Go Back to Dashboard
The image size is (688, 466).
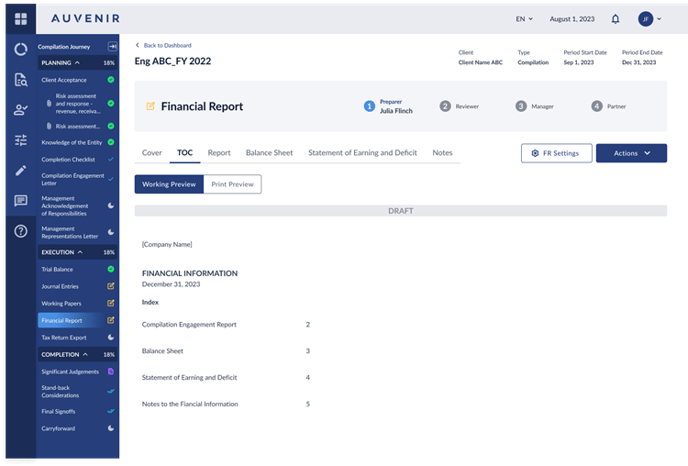click(x=164, y=45)
